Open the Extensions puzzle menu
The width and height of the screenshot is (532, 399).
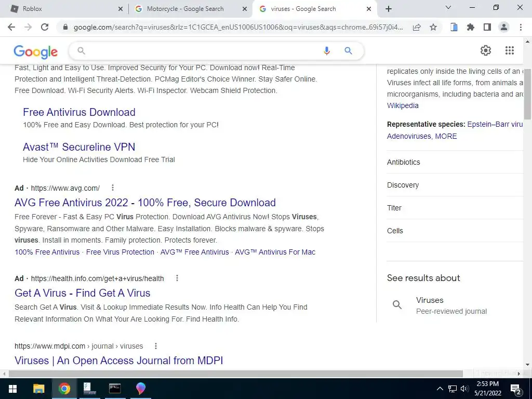pyautogui.click(x=470, y=27)
